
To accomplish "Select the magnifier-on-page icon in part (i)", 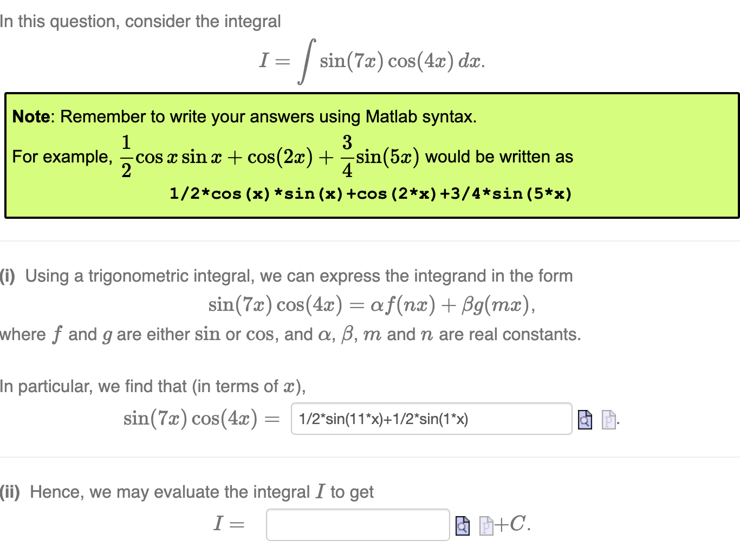I will [585, 419].
